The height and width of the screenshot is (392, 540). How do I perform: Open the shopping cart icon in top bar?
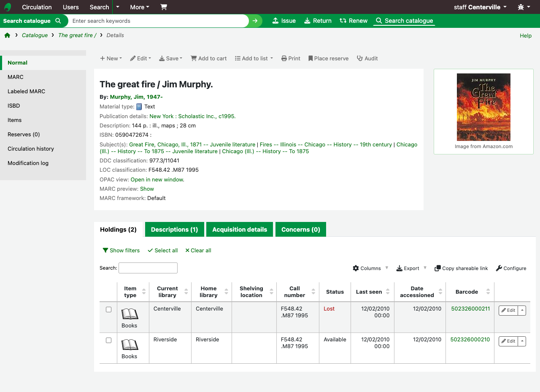[164, 7]
